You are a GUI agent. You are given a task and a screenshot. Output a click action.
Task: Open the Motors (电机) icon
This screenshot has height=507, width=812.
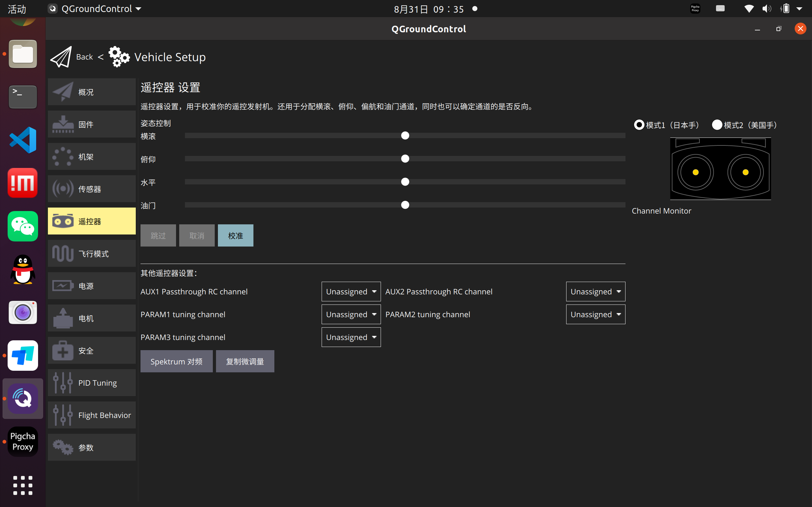click(63, 318)
